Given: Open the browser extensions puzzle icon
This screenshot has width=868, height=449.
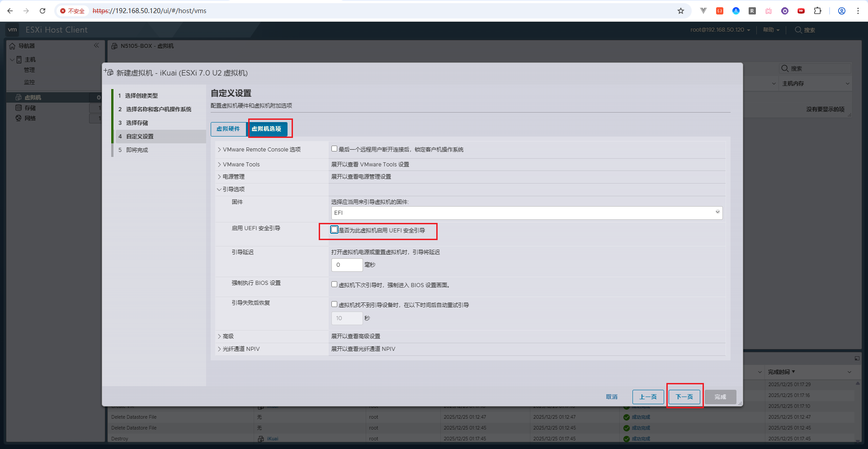Looking at the screenshot, I should point(817,11).
